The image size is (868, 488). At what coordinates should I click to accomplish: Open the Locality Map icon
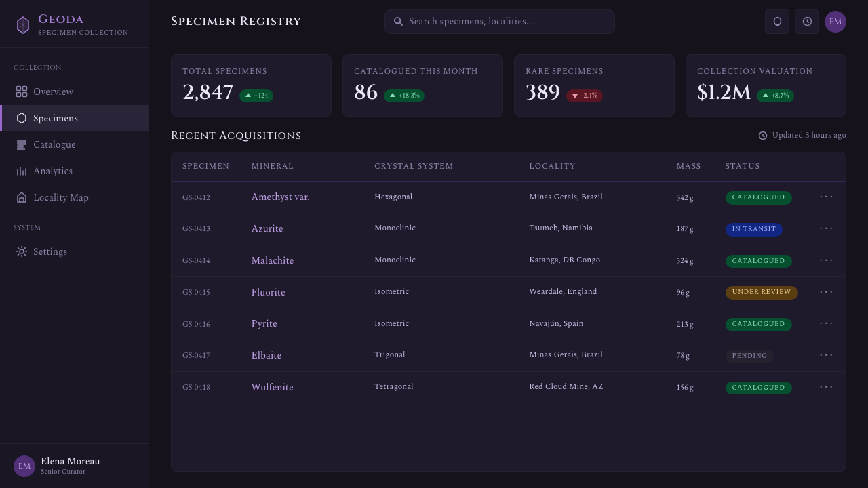pos(22,197)
